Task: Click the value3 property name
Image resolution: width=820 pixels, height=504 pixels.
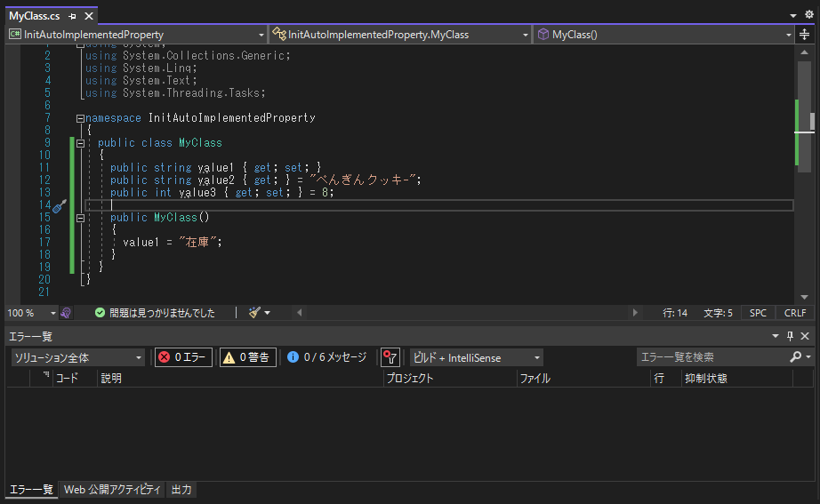Action: (x=197, y=192)
